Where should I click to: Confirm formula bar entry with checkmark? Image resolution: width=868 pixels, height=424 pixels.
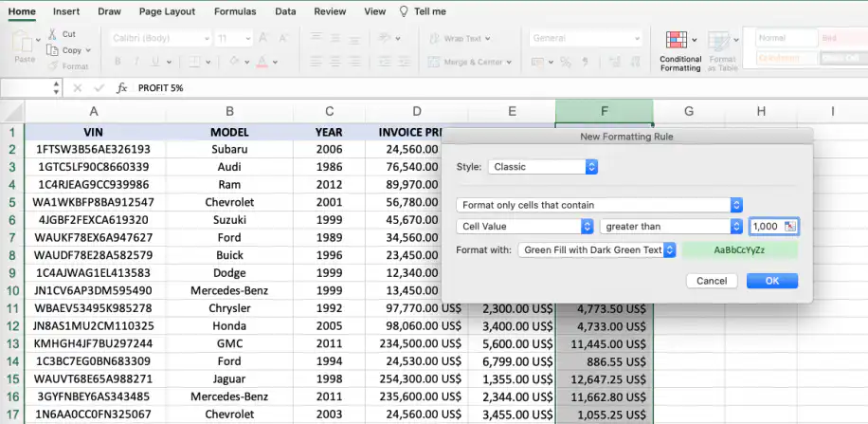click(99, 88)
